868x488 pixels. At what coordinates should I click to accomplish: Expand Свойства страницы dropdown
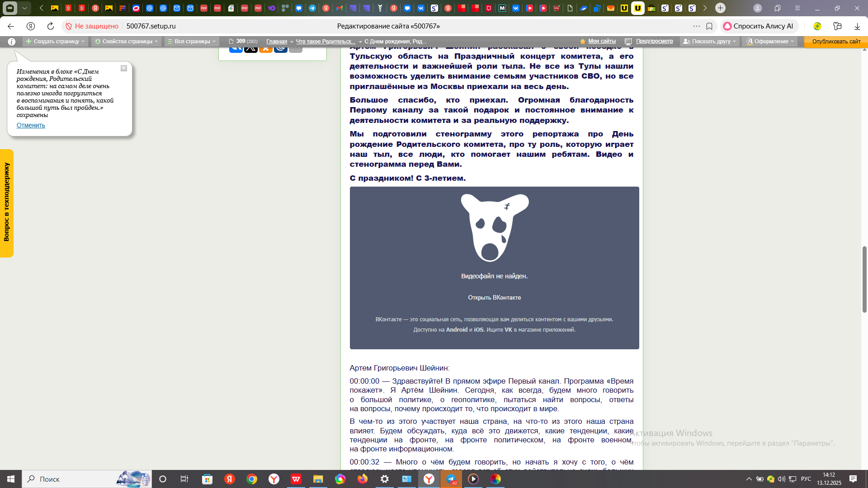(126, 42)
